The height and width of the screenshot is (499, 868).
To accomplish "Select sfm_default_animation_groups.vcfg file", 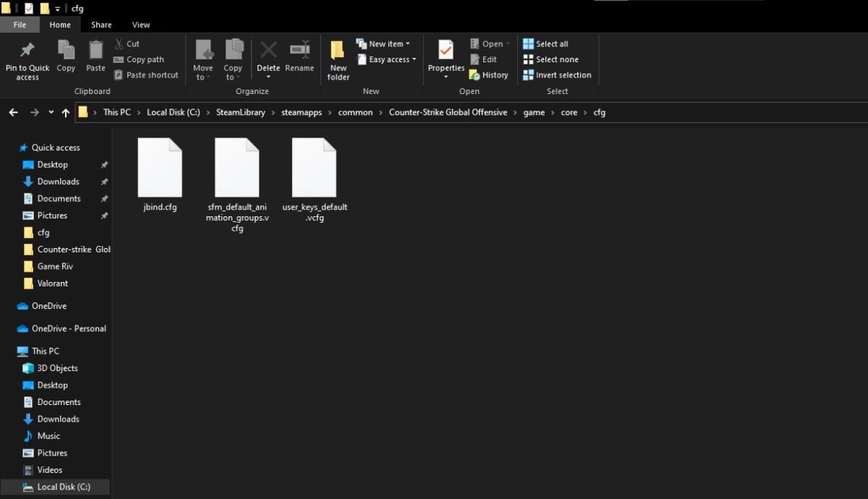I will pyautogui.click(x=237, y=185).
